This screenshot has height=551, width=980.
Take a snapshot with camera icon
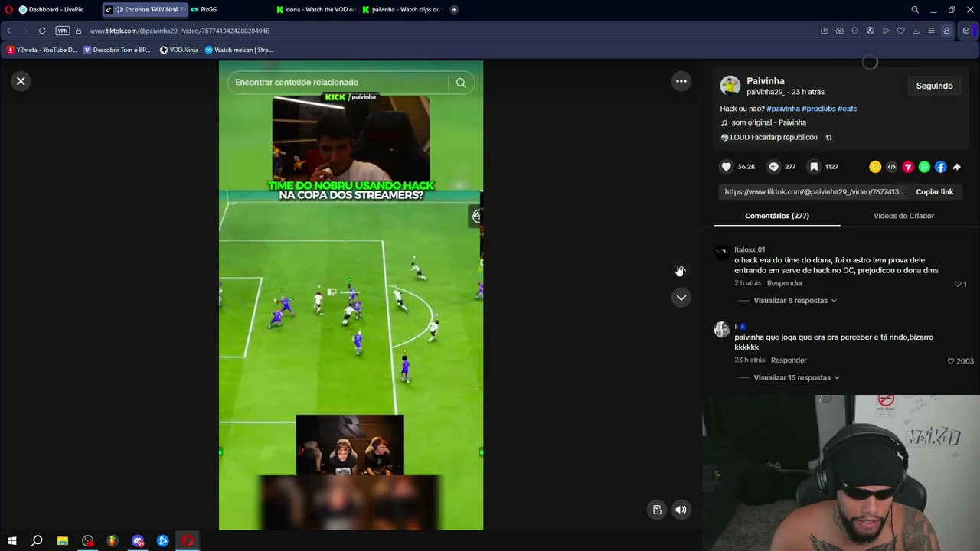click(x=840, y=31)
